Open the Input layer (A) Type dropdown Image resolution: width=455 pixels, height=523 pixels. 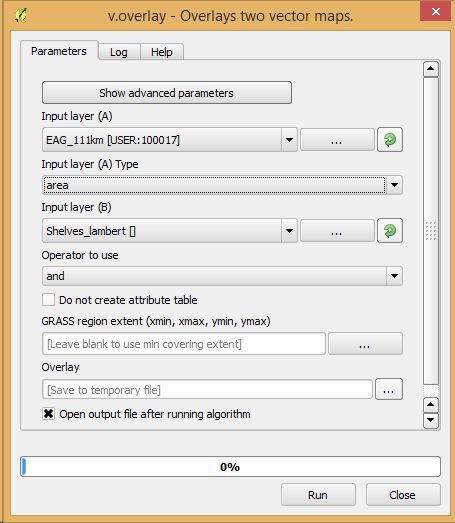(394, 185)
